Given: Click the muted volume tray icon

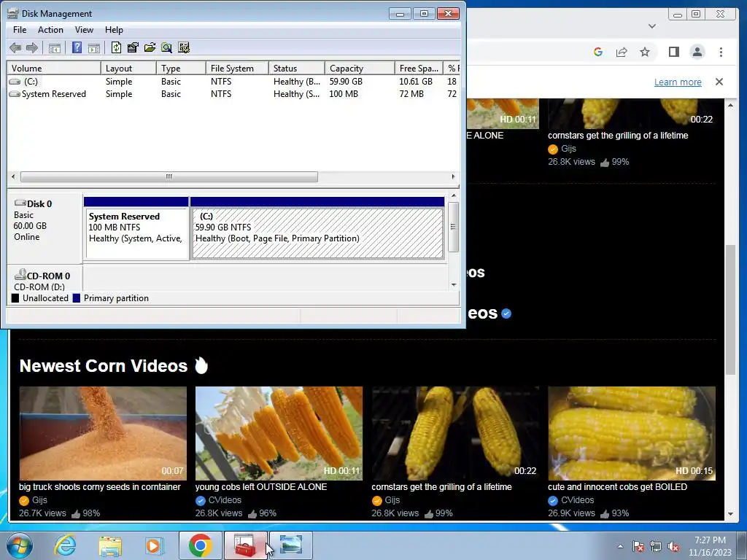Looking at the screenshot, I should click(x=673, y=547).
